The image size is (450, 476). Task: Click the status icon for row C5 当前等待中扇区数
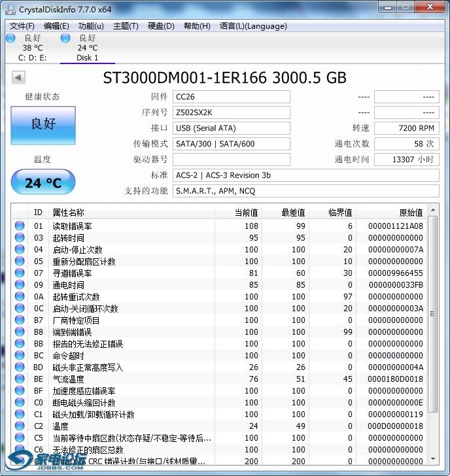point(20,438)
